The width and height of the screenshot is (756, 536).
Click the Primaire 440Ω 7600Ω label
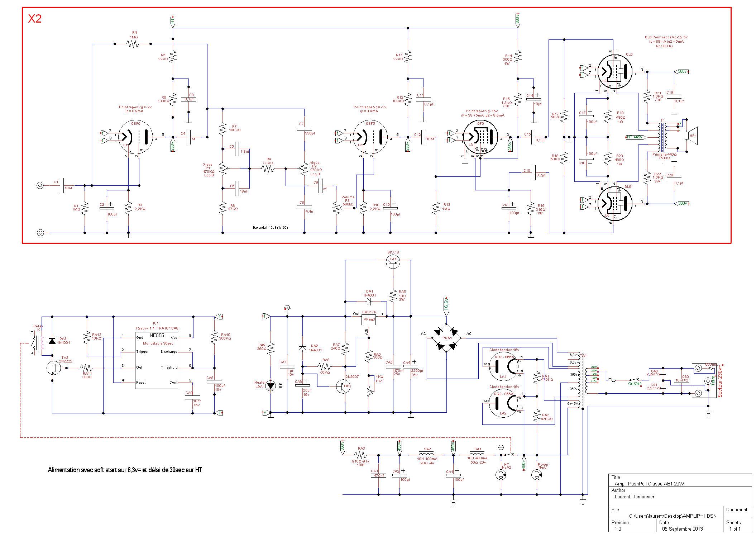664,156
